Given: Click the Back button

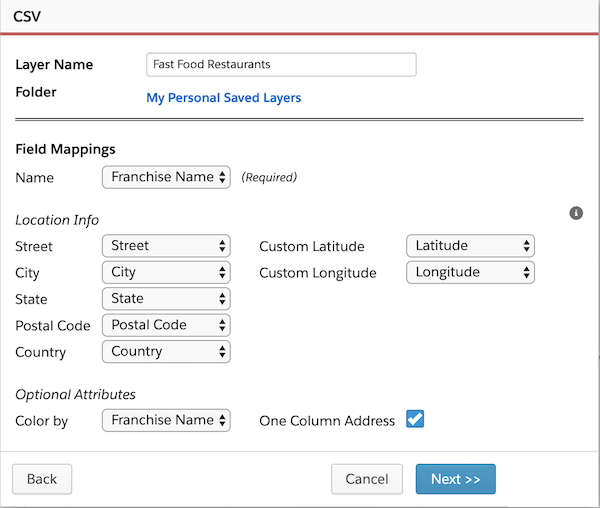Looking at the screenshot, I should (x=42, y=479).
